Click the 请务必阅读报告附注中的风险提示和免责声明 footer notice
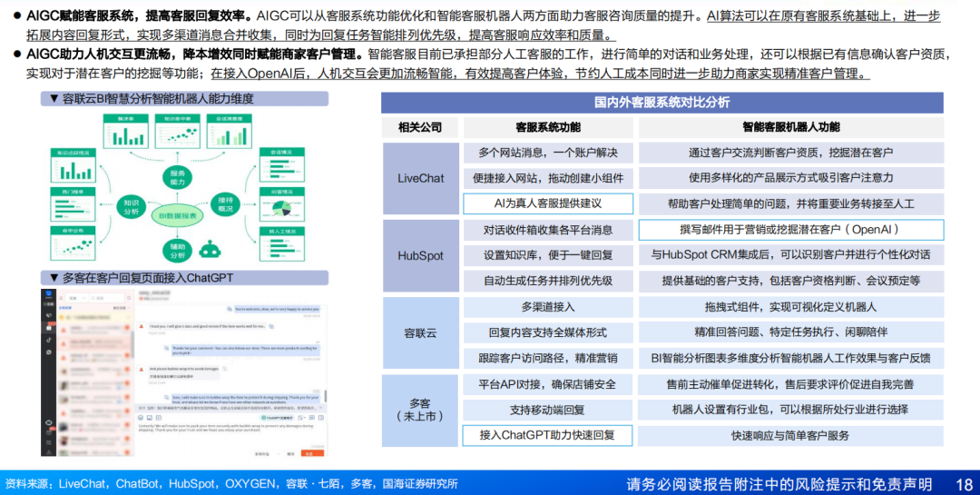The height and width of the screenshot is (495, 980). click(779, 484)
